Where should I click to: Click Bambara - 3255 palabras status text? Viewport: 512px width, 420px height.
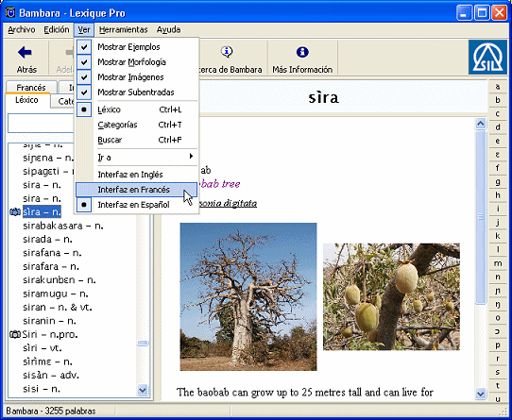click(51, 411)
